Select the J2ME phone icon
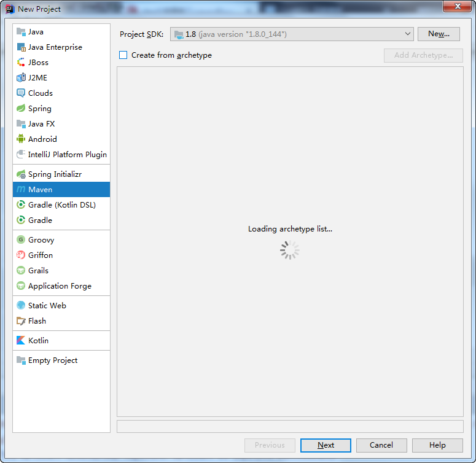Viewport: 476px width, 463px height. click(x=21, y=77)
